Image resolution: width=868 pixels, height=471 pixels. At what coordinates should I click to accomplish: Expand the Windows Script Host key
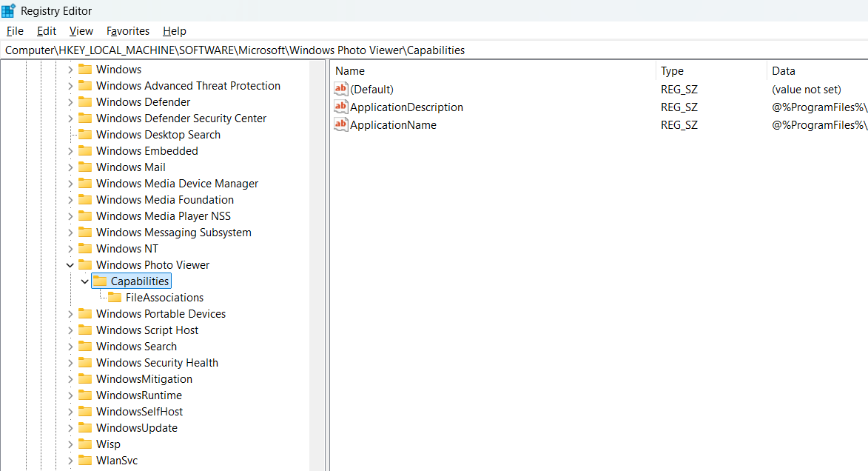(70, 330)
